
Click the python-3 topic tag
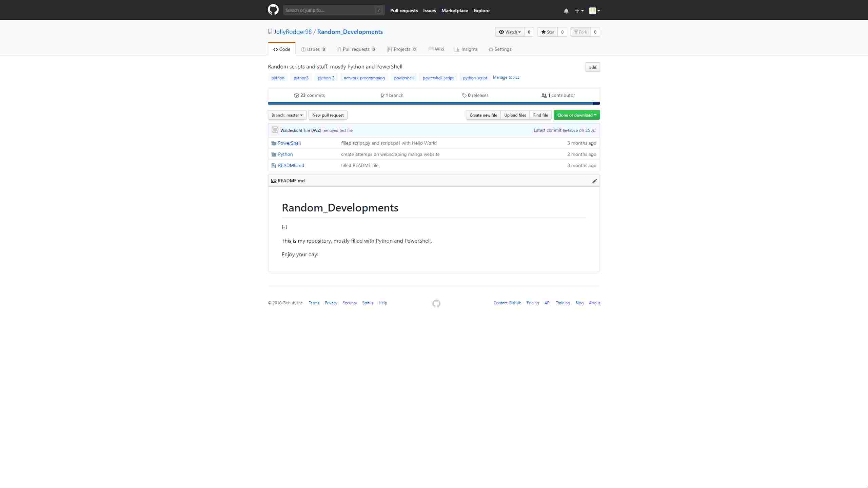[x=326, y=78]
